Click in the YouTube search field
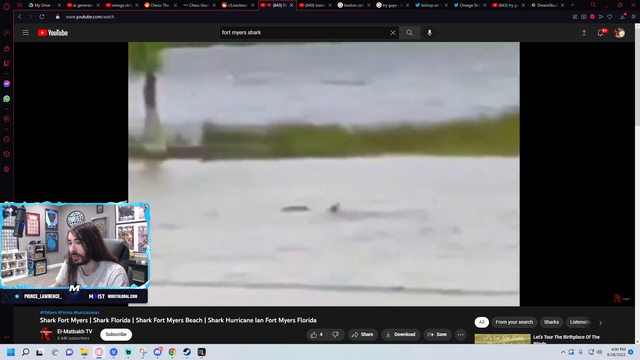This screenshot has height=360, width=640. [x=304, y=33]
